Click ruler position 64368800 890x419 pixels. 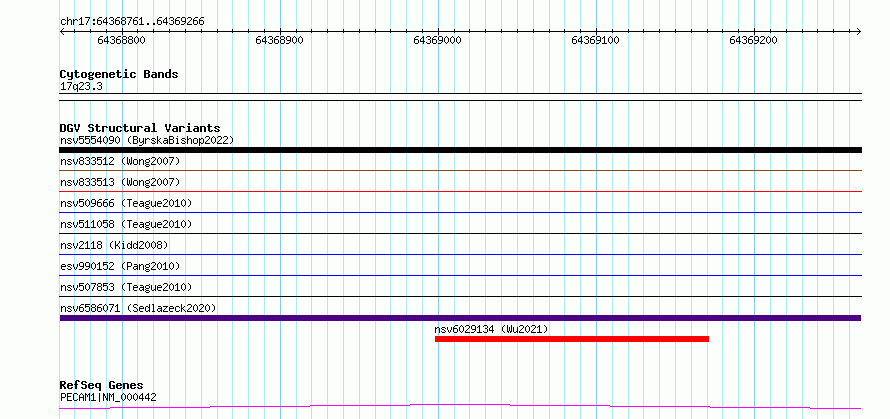(121, 40)
